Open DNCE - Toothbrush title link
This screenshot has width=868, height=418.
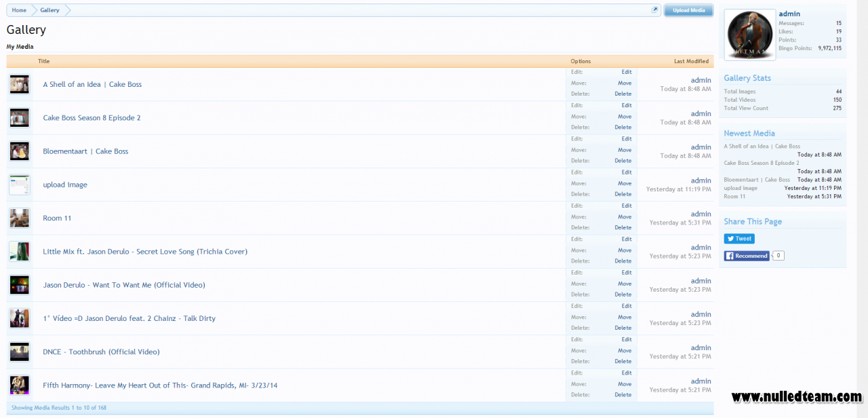101,351
